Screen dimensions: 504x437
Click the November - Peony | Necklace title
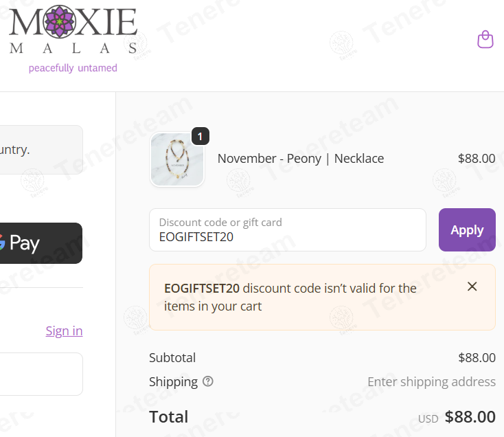click(x=301, y=159)
